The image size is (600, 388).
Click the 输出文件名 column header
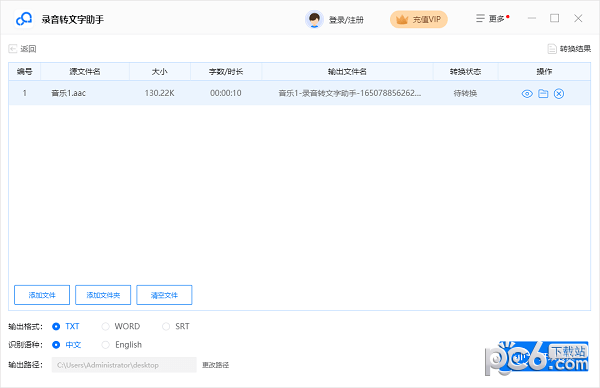point(347,72)
